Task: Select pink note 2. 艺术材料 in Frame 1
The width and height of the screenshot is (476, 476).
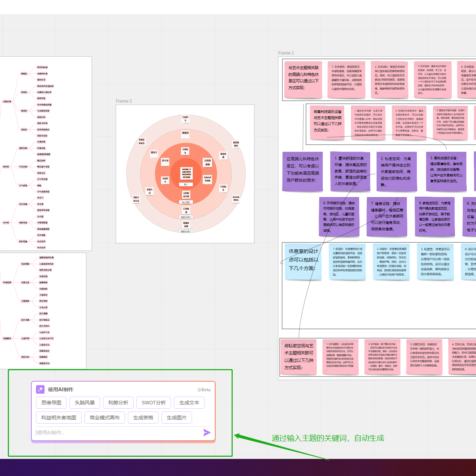Action: point(390,79)
